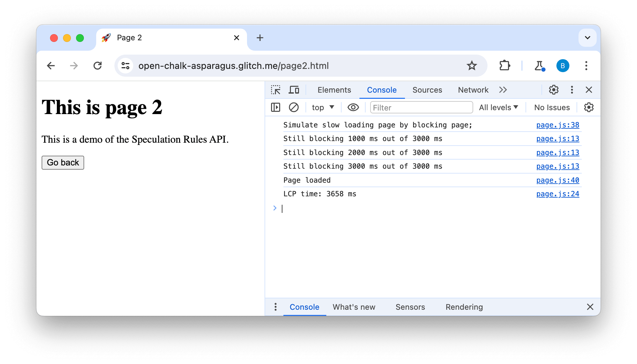The width and height of the screenshot is (637, 364).
Task: Click the inspect element icon
Action: point(276,90)
